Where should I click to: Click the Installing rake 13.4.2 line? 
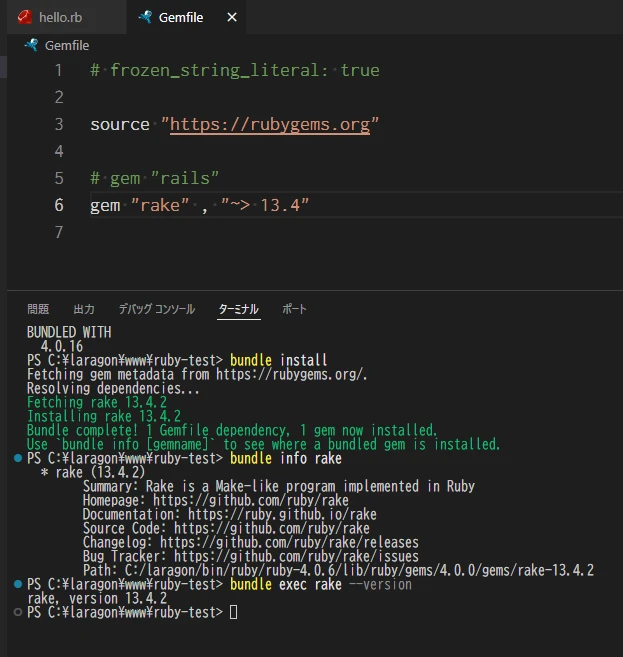104,416
